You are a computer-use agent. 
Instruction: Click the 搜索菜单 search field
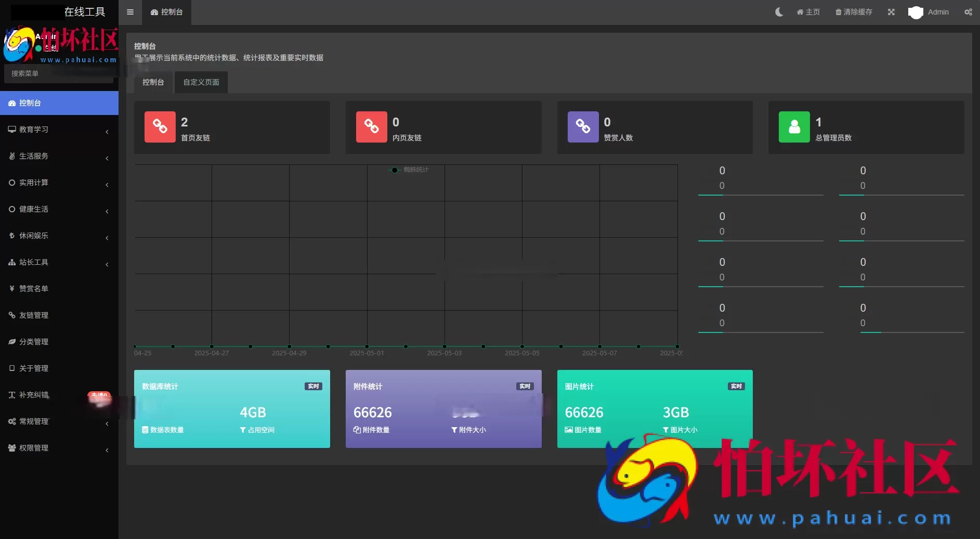pos(58,73)
